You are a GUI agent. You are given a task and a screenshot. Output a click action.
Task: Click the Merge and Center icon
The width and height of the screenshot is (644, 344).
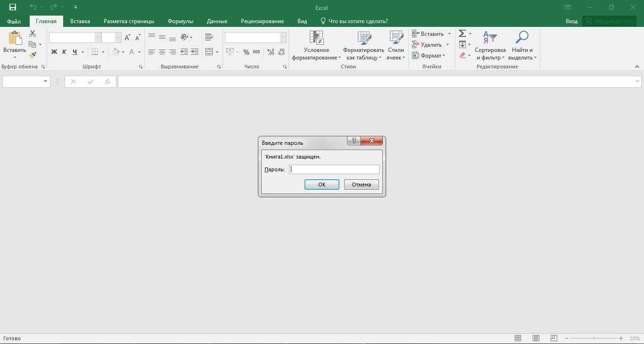click(209, 52)
